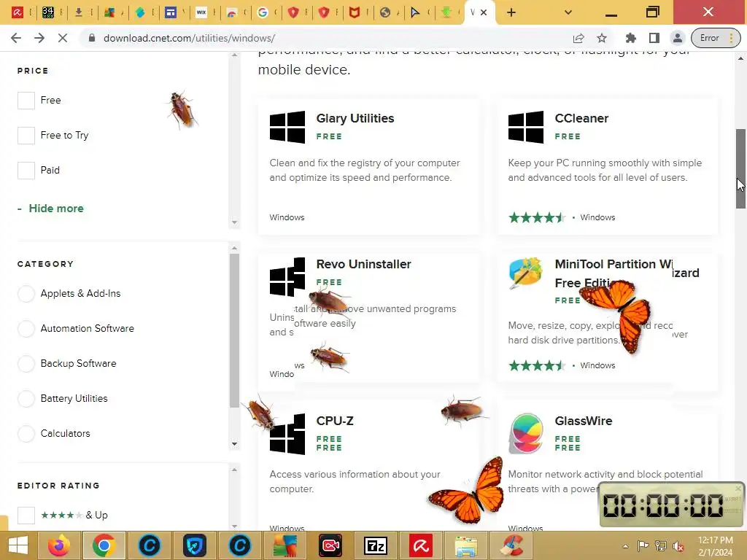Open Chrome from the taskbar
Viewport: 747px width, 560px height.
[104, 545]
